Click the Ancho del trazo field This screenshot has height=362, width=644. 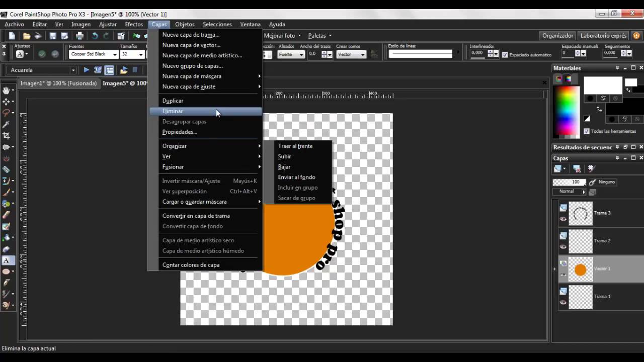pos(314,54)
